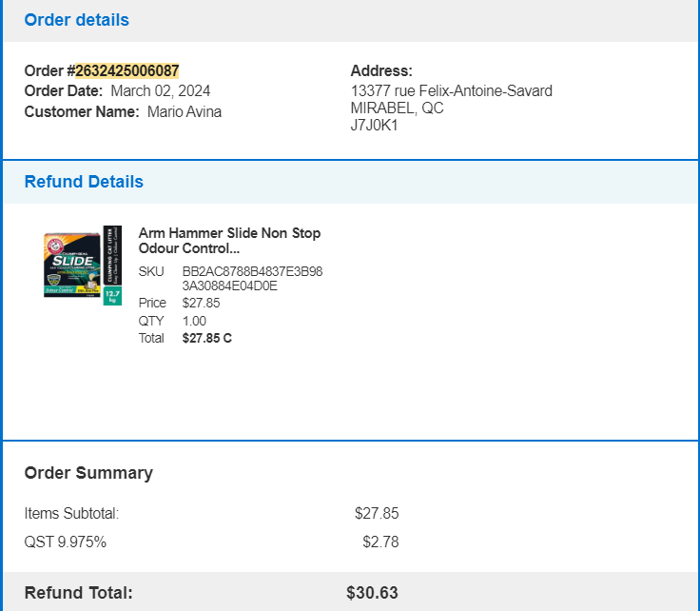Click the Arm Hammer Slide litter product image
Image resolution: width=700 pixels, height=611 pixels.
pyautogui.click(x=83, y=266)
